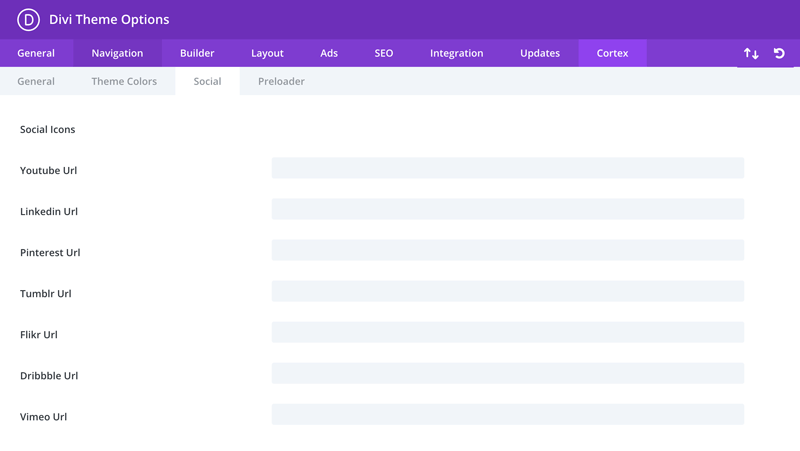Click the Flikr Url label
This screenshot has width=800, height=451.
[39, 335]
